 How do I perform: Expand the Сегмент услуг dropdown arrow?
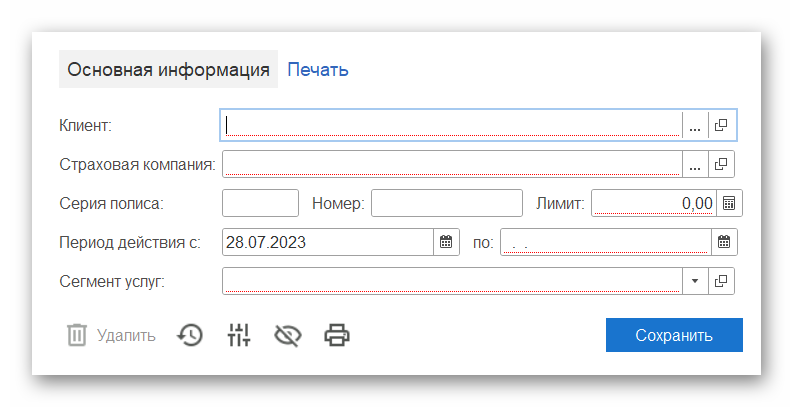click(x=695, y=281)
